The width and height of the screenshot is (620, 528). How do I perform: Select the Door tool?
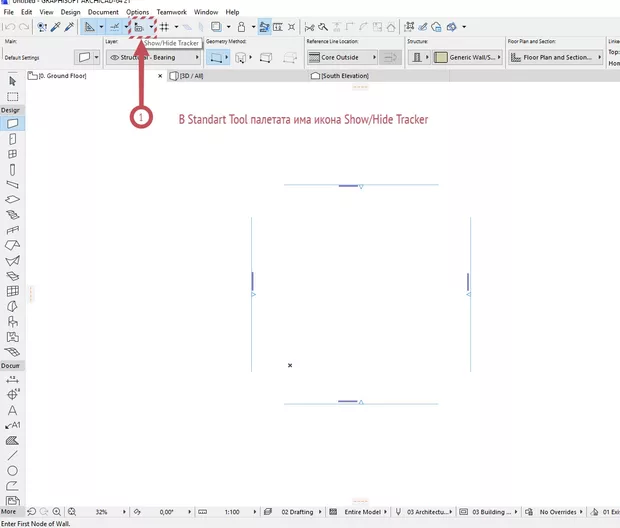(x=12, y=139)
